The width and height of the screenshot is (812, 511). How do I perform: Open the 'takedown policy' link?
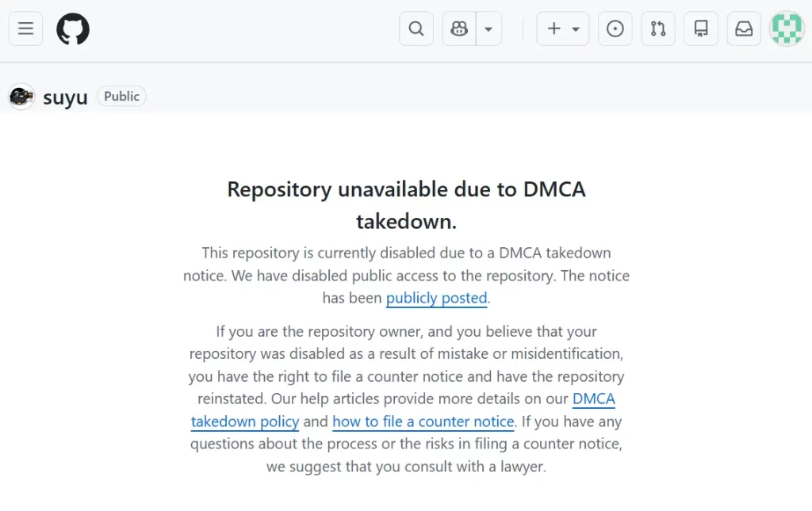[x=245, y=421]
